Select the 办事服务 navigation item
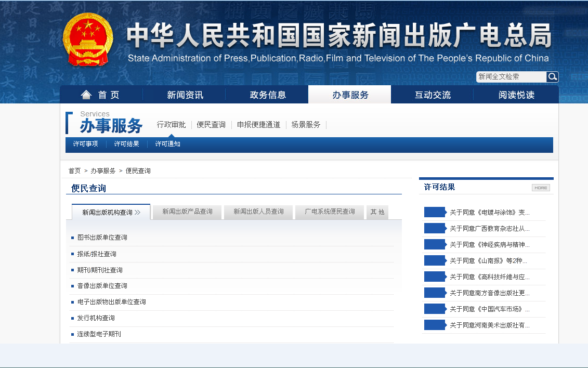The image size is (588, 368). tap(350, 95)
